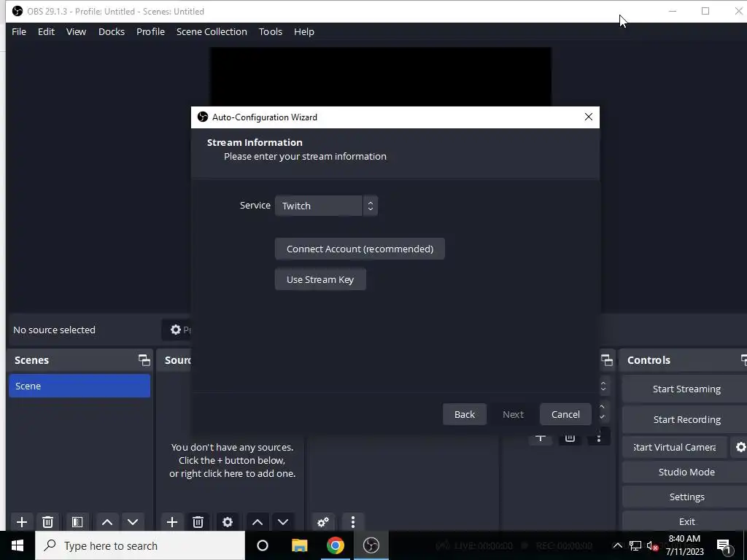
Task: Open the Scene Collection menu
Action: pyautogui.click(x=212, y=32)
